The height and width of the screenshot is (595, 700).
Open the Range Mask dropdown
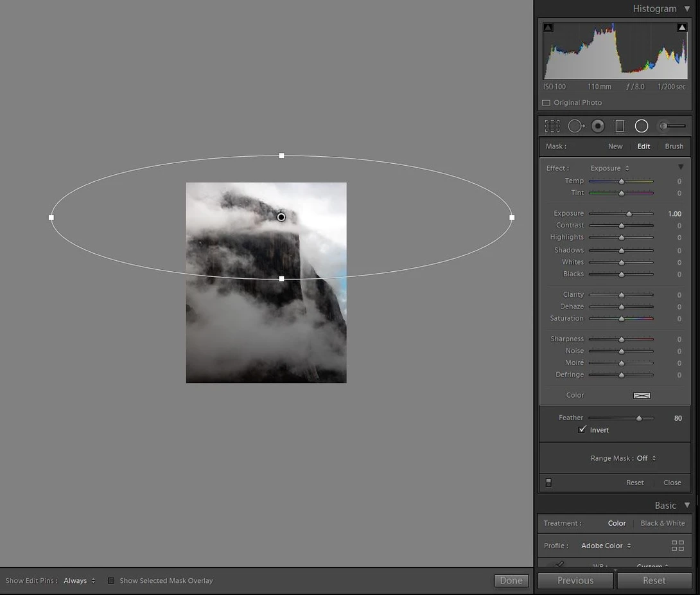click(647, 458)
